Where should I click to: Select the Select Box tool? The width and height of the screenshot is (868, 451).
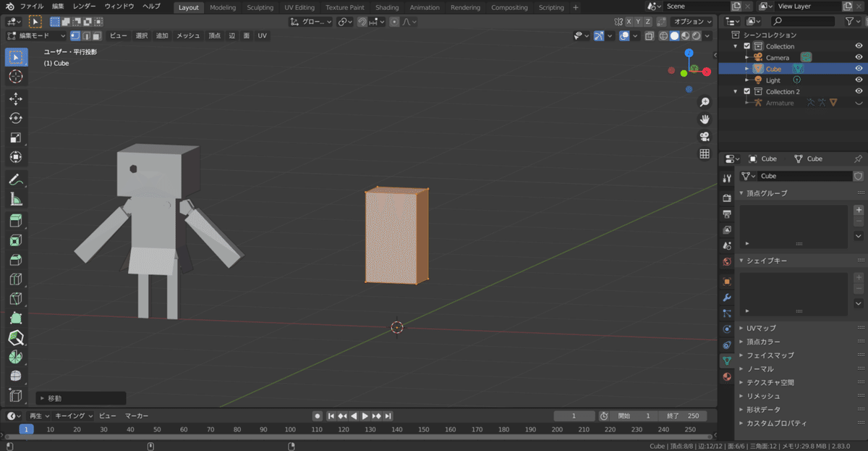tap(16, 56)
